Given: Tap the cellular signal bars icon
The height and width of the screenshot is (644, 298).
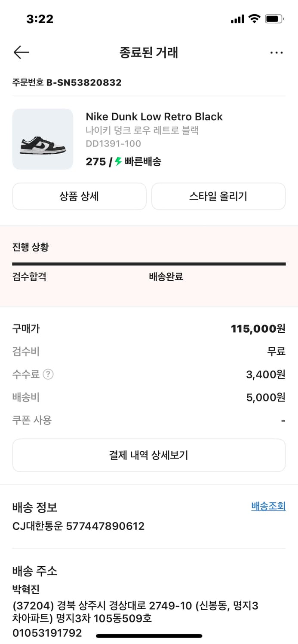Looking at the screenshot, I should point(237,19).
